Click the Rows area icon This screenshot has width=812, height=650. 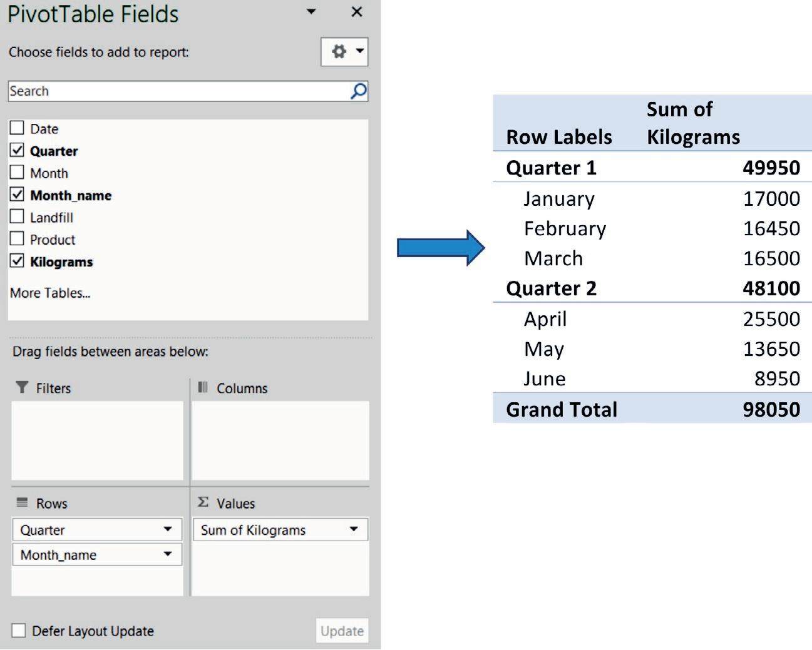point(22,502)
